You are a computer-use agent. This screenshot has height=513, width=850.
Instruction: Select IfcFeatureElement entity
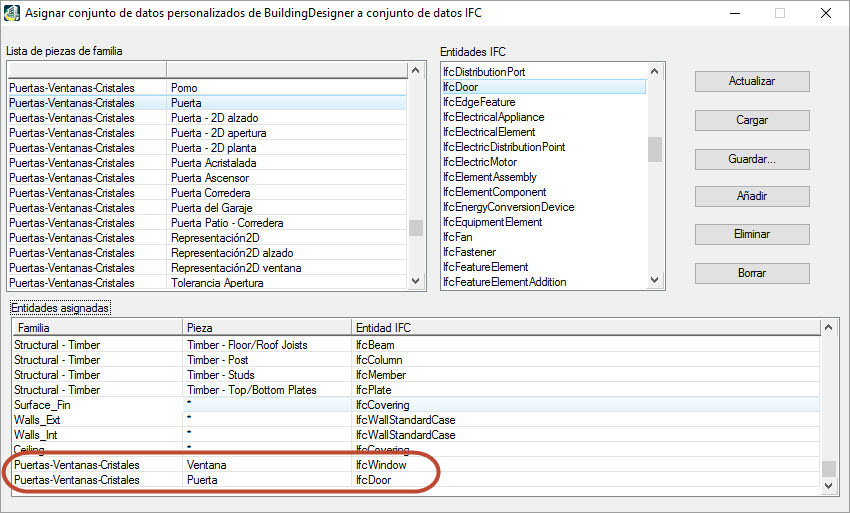point(544,267)
